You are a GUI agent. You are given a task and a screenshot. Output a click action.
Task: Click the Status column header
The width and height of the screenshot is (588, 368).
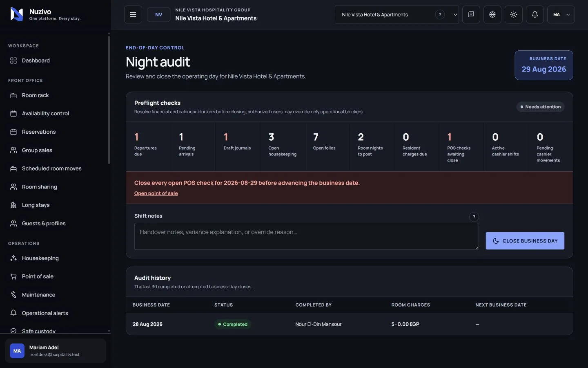coord(223,305)
